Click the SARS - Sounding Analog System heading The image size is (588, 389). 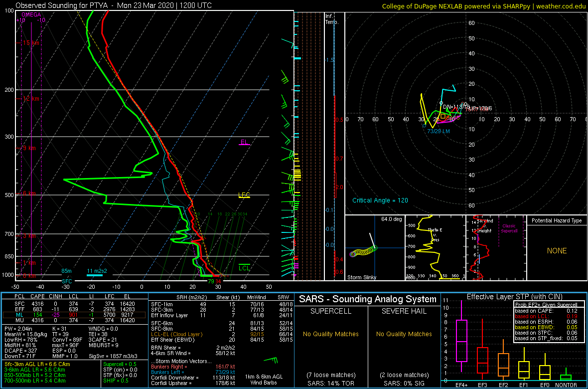coord(368,299)
